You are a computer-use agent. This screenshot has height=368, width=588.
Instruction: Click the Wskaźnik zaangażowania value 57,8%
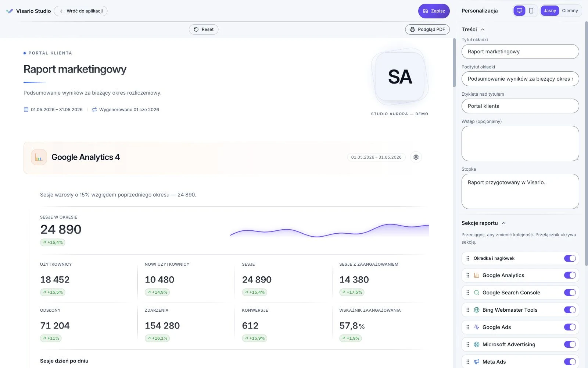click(352, 326)
